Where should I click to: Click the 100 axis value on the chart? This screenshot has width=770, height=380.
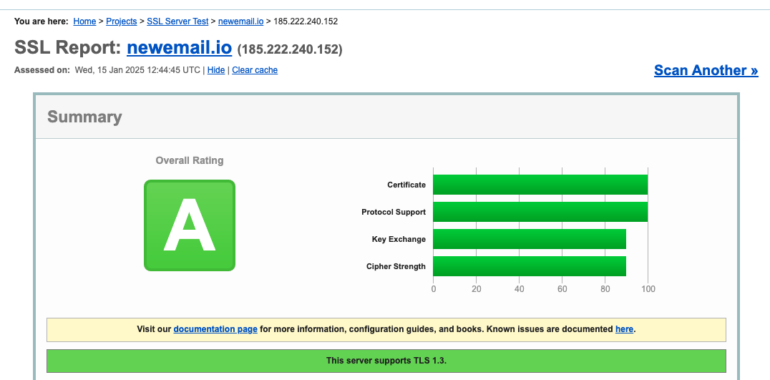[648, 289]
